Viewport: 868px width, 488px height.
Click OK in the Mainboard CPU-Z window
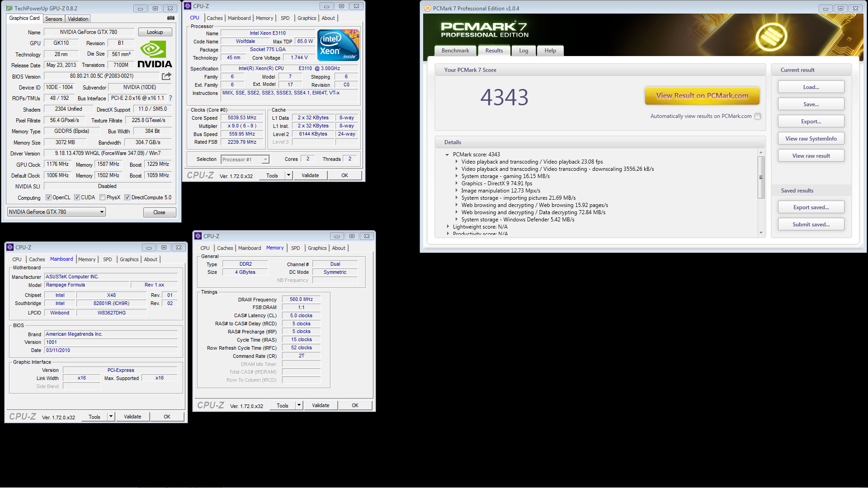167,417
